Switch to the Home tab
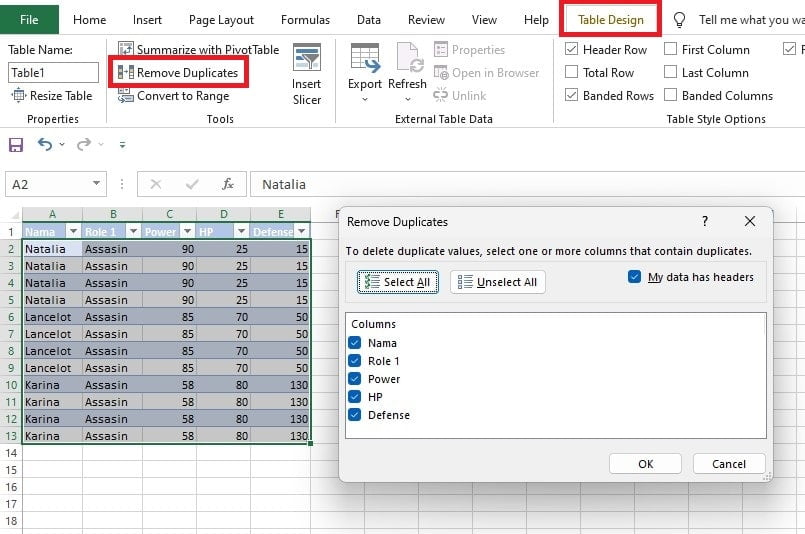Screen dimensions: 805x534 [x=89, y=20]
